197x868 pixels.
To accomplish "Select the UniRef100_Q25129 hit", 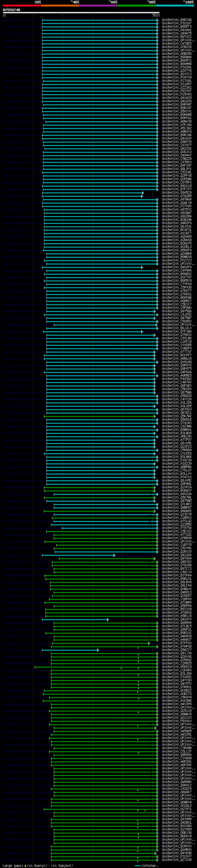I will [176, 711].
